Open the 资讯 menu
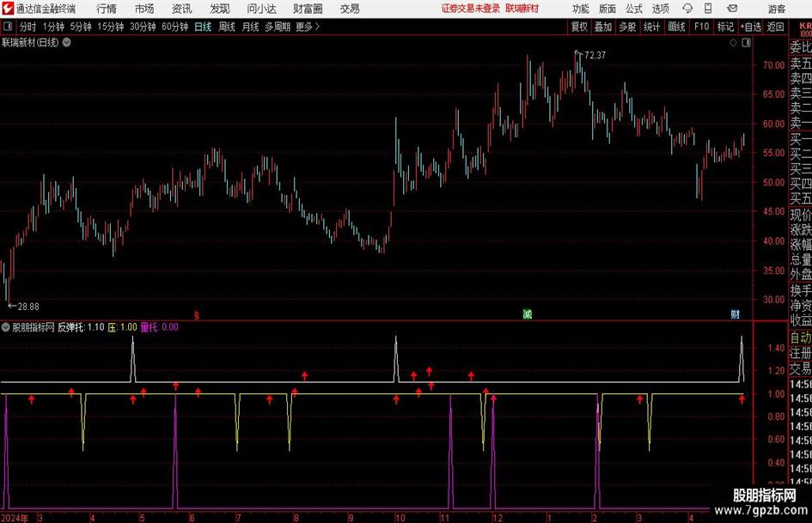The height and width of the screenshot is (523, 812). point(182,9)
